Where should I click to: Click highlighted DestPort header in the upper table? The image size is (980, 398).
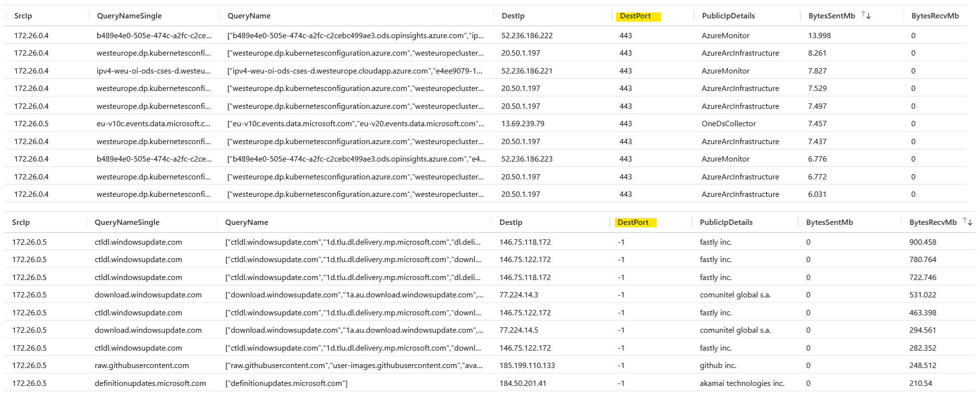tap(635, 16)
